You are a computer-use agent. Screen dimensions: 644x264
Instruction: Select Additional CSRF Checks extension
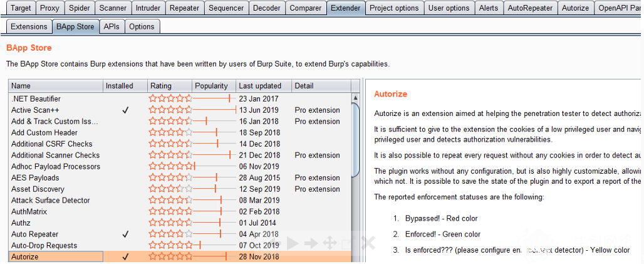[180, 144]
